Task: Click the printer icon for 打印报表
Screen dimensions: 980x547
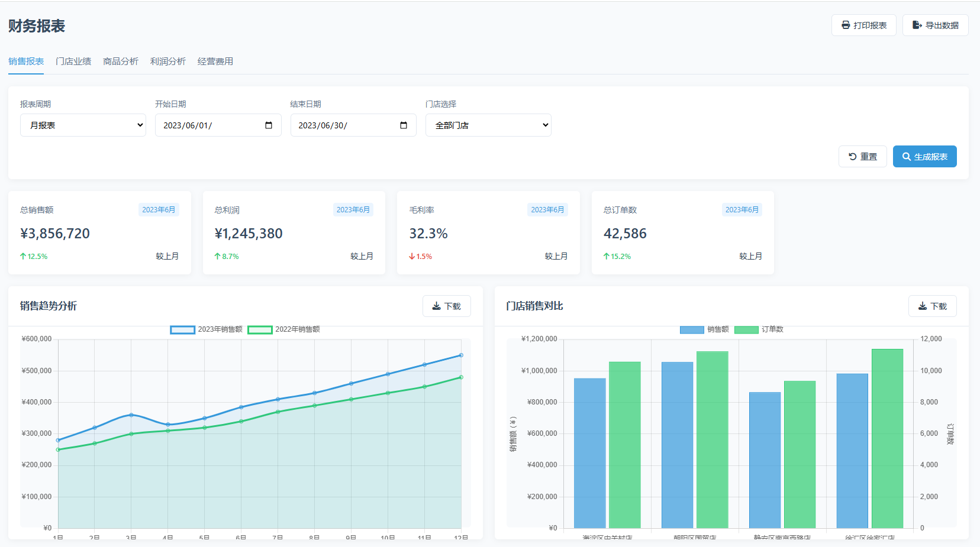Action: pyautogui.click(x=846, y=25)
